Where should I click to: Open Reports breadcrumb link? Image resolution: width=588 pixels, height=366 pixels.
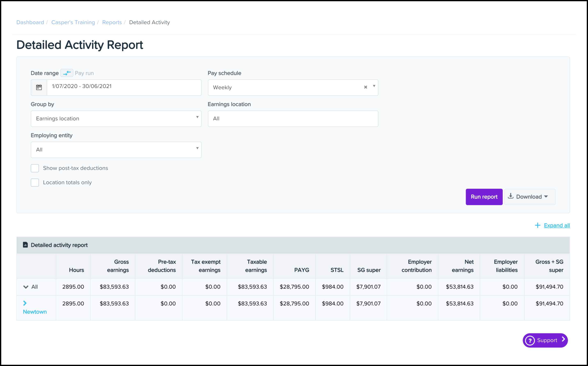112,22
